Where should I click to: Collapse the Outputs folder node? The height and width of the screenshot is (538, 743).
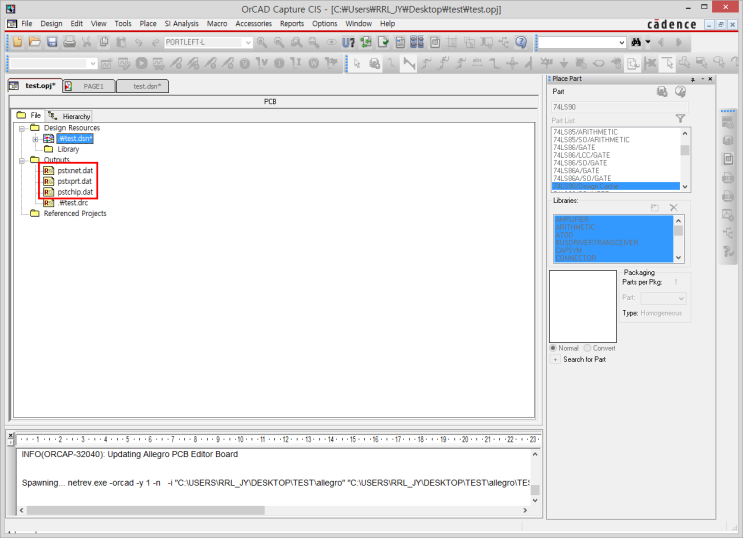(x=22, y=161)
